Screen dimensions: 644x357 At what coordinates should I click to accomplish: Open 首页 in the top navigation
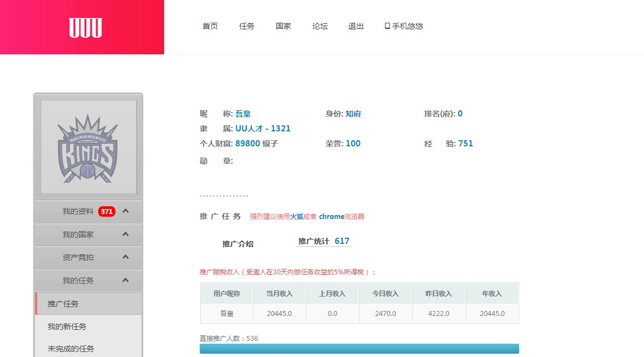210,26
